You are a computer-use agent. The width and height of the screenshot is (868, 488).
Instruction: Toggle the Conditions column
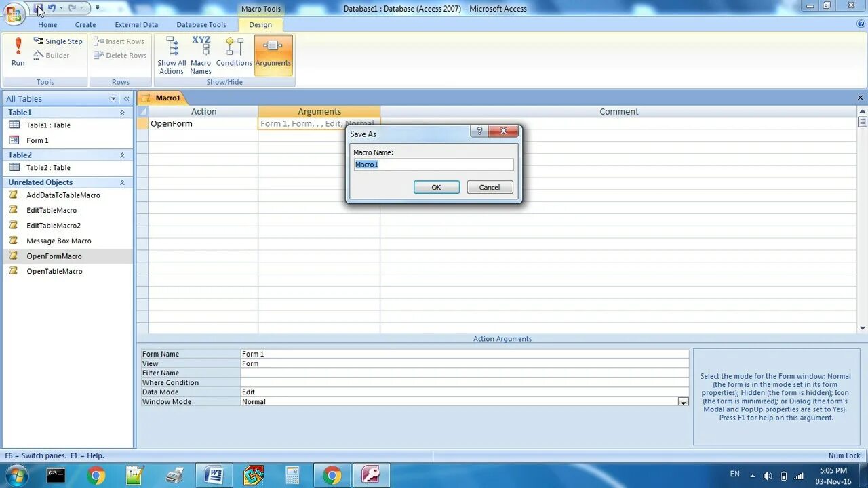point(234,52)
